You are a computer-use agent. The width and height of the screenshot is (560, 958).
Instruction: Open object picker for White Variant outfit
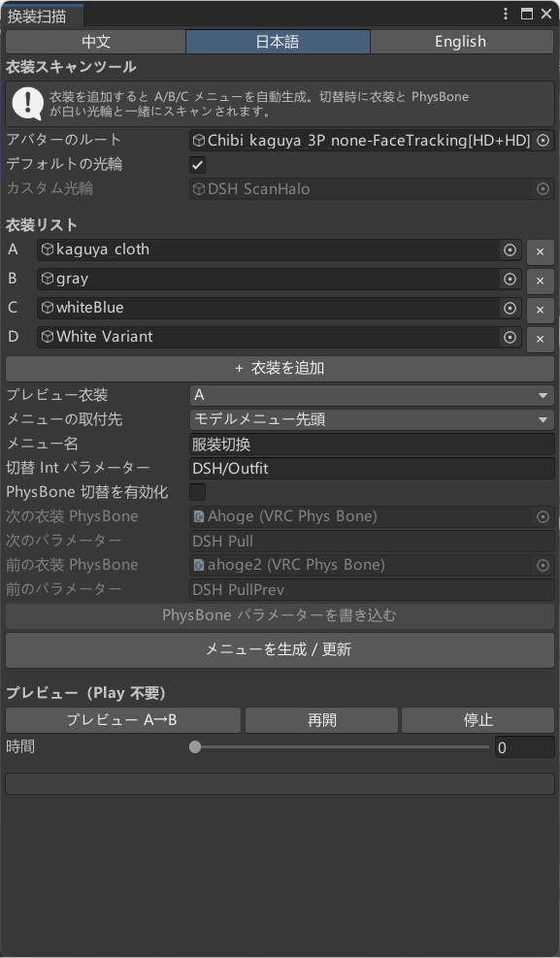click(x=510, y=337)
